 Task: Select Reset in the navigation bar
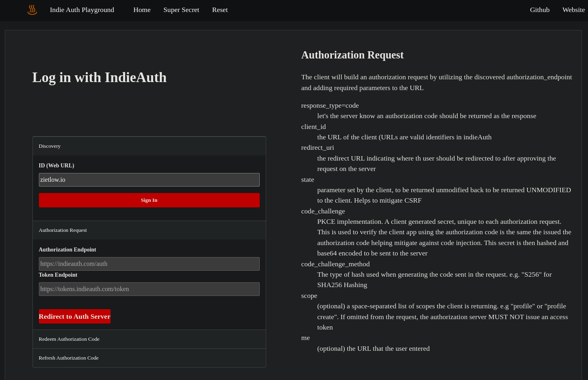[x=220, y=10]
